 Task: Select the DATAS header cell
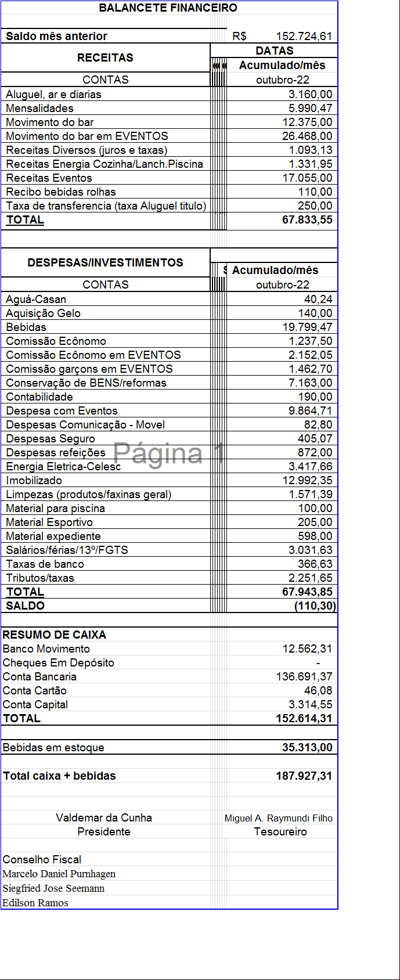tap(275, 51)
